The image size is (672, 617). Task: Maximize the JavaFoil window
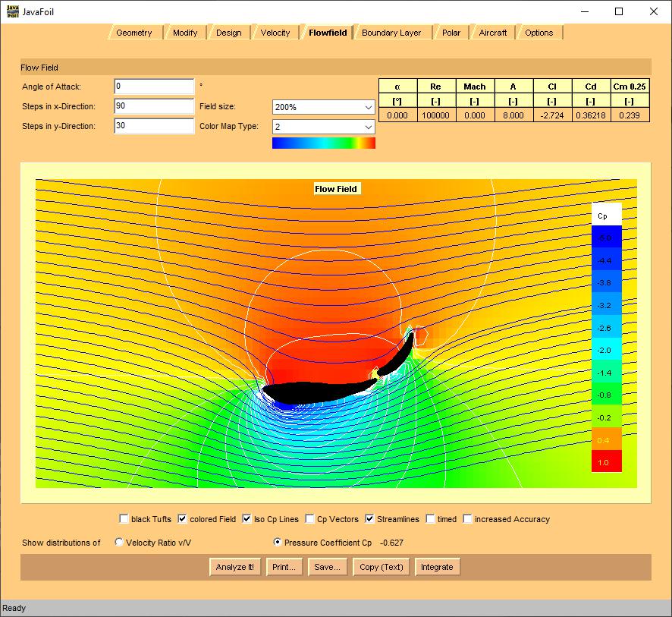click(x=619, y=11)
